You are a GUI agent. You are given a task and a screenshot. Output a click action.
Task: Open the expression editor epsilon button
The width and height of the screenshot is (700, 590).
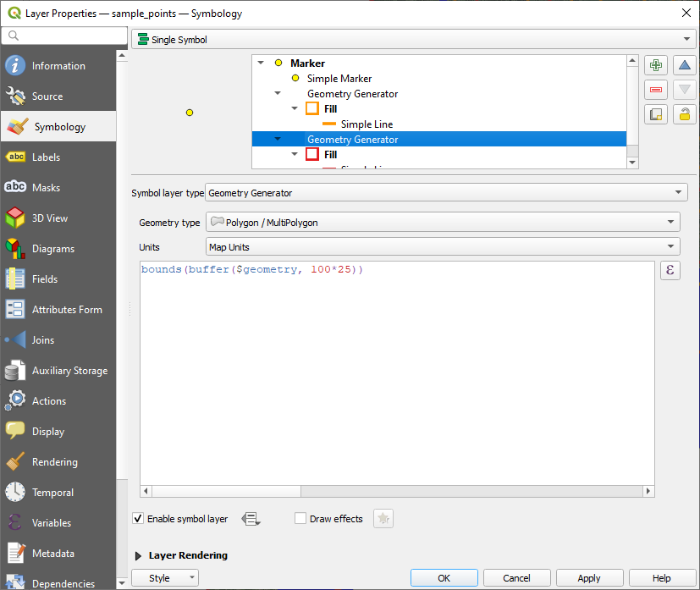[x=670, y=271]
